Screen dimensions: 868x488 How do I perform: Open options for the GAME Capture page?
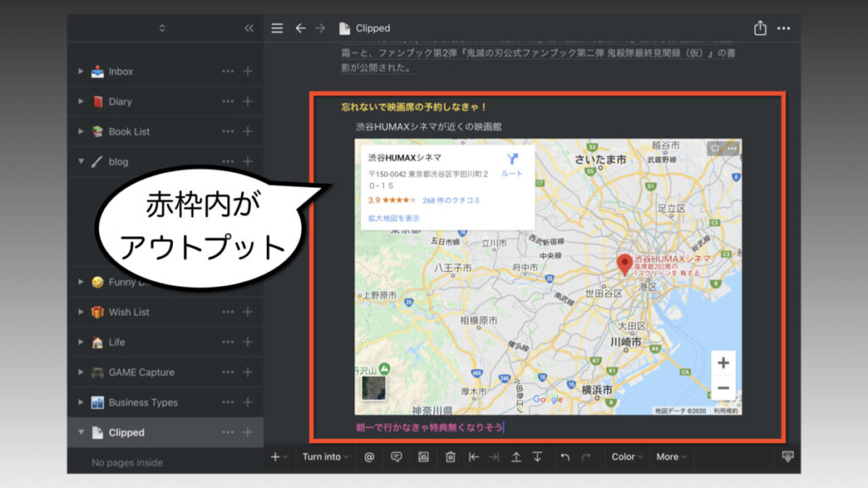pyautogui.click(x=227, y=372)
